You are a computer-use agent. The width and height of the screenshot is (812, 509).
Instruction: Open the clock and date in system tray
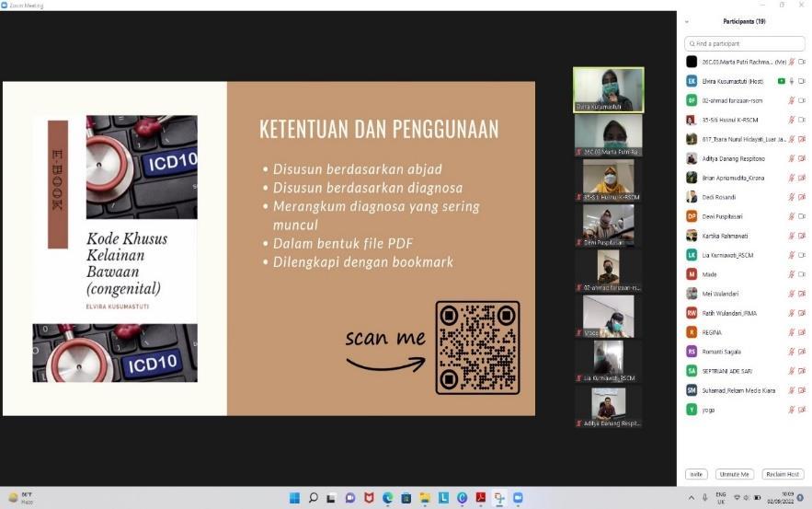pos(781,498)
